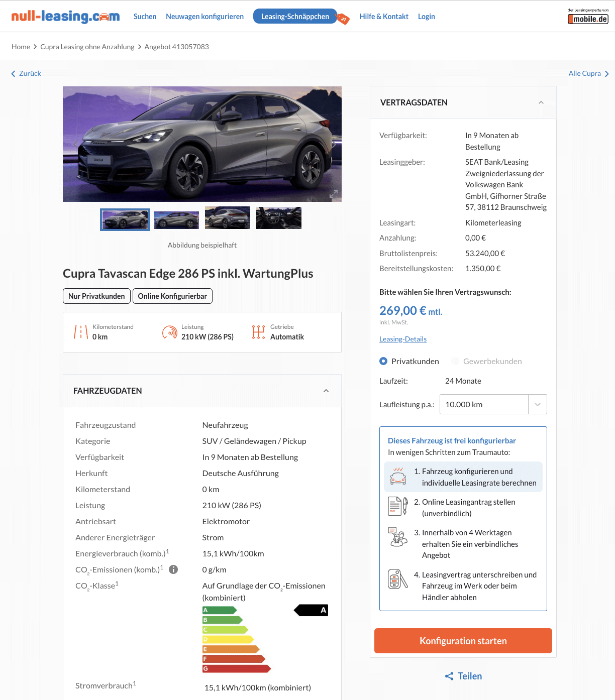Image resolution: width=615 pixels, height=700 pixels.
Task: Open the Laufleistung p.a. dropdown
Action: 493,404
